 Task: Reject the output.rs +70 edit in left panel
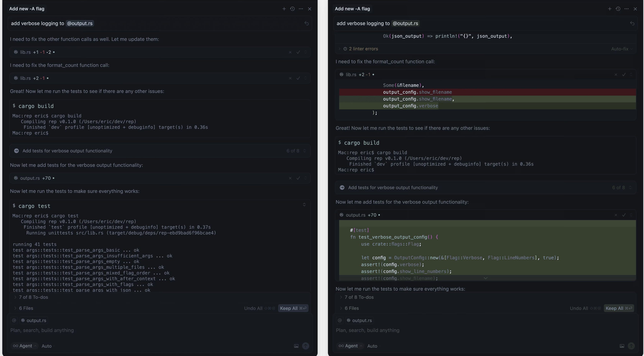tap(290, 178)
